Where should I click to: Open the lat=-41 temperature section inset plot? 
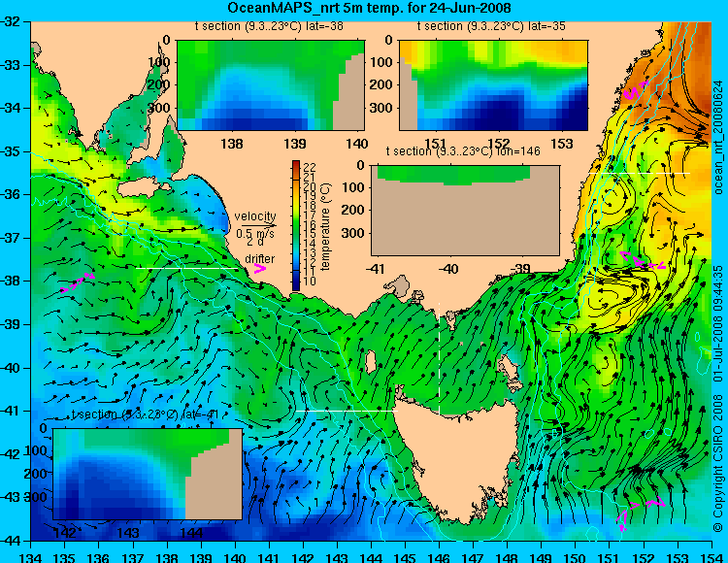(x=148, y=474)
